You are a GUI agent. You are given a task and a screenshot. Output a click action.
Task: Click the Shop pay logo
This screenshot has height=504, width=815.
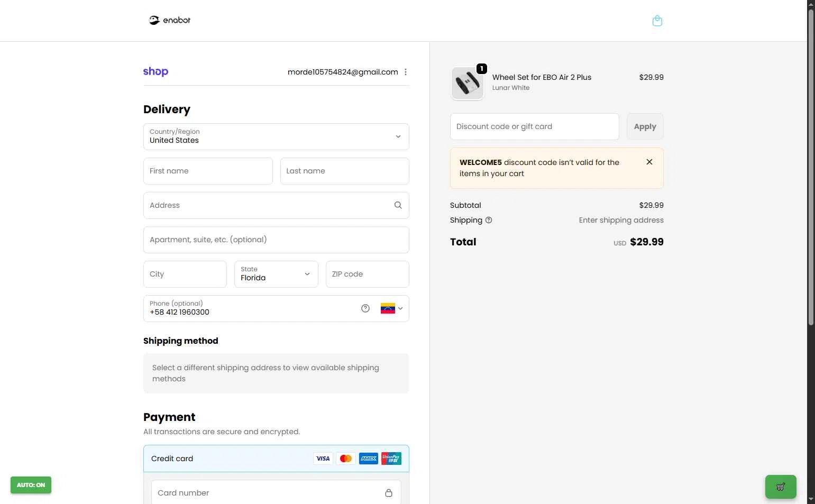[x=155, y=71]
